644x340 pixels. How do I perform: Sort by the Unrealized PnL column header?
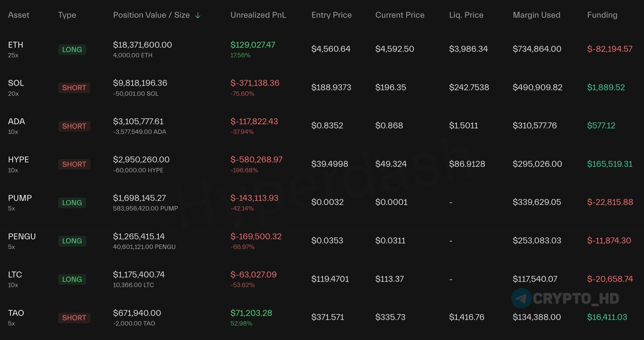[x=258, y=15]
